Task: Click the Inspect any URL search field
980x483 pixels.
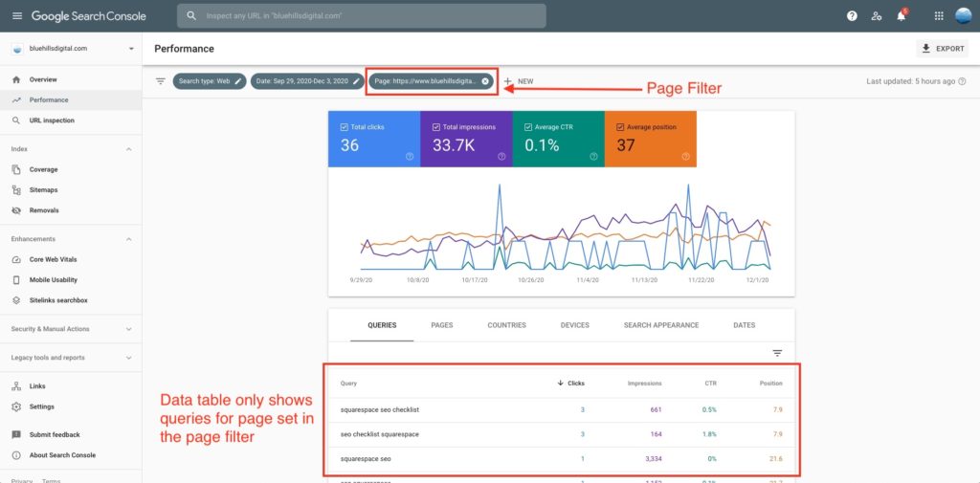Action: 362,15
